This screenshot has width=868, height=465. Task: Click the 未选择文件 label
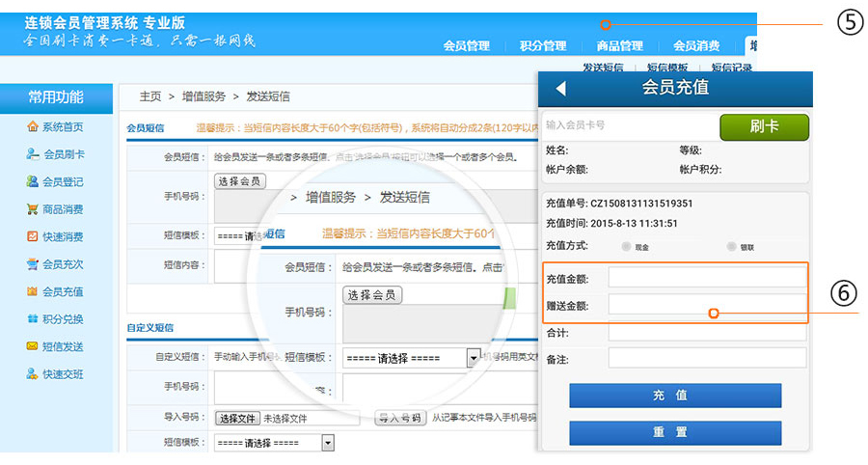(285, 419)
